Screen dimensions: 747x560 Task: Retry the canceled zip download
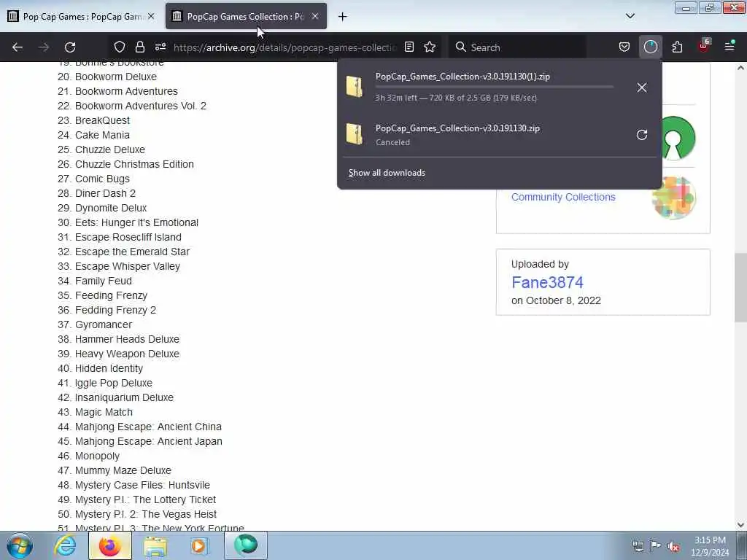(642, 135)
